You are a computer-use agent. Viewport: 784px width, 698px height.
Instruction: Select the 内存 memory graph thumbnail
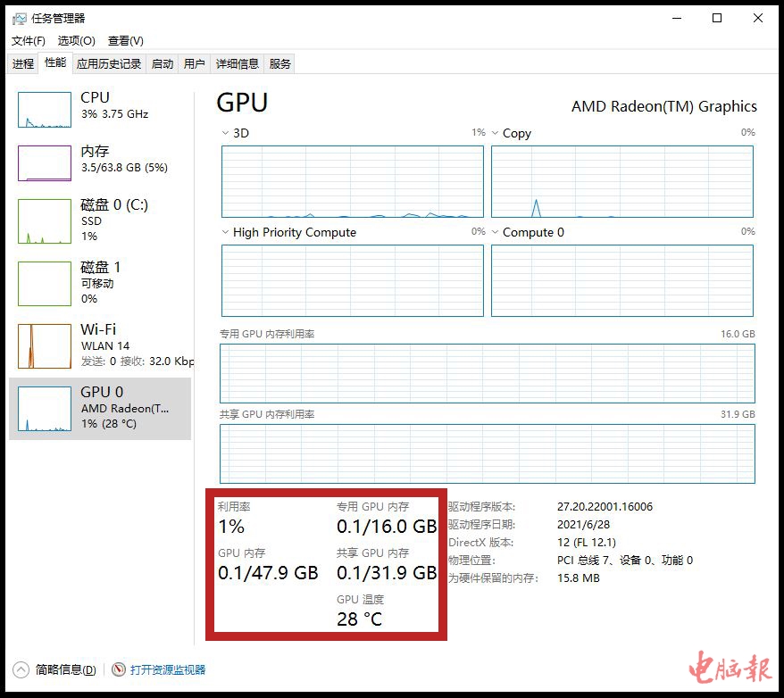45,163
